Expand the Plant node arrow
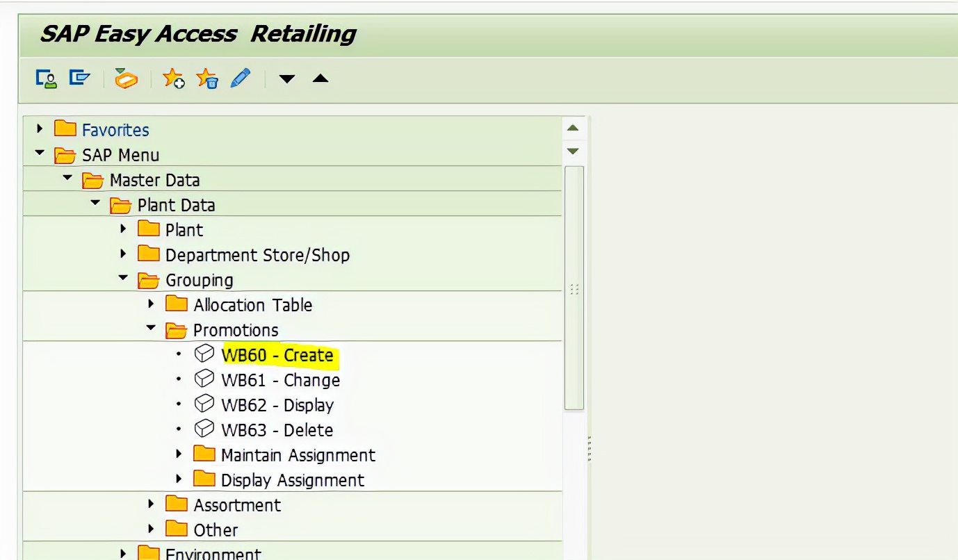Image resolution: width=958 pixels, height=560 pixels. coord(123,229)
